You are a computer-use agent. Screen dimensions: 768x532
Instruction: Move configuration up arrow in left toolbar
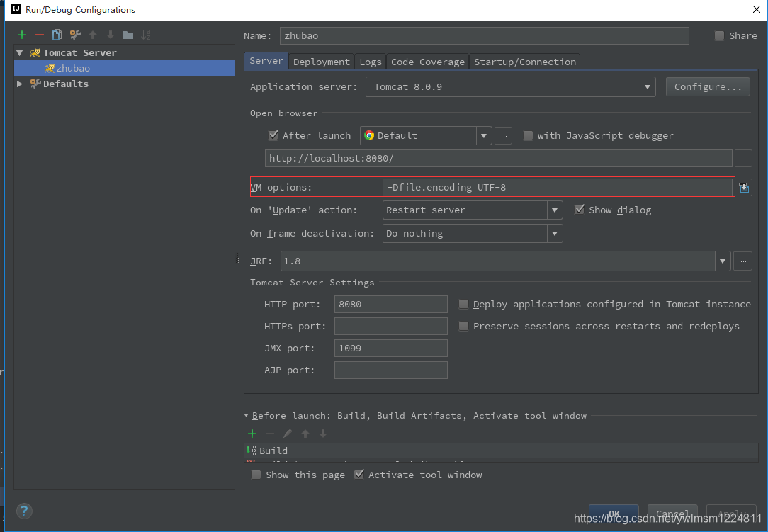pyautogui.click(x=93, y=35)
